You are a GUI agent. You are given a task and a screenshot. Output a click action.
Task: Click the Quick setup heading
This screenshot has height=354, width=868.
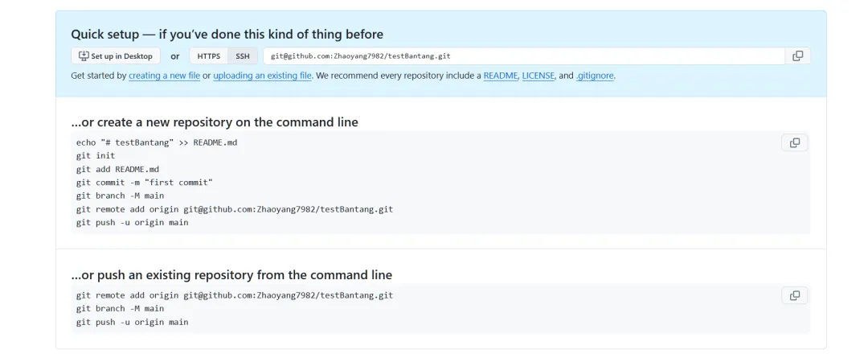[x=227, y=34]
